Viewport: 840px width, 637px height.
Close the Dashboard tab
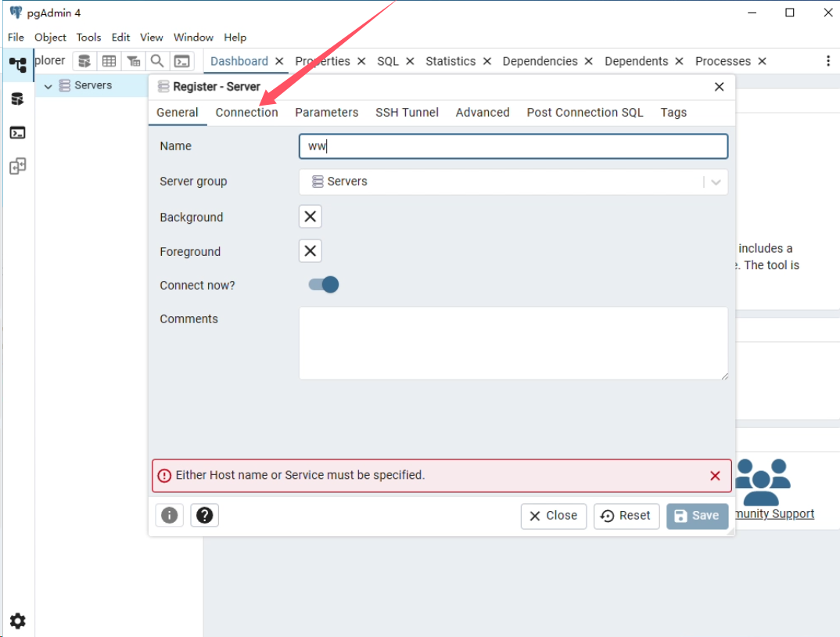tap(279, 61)
